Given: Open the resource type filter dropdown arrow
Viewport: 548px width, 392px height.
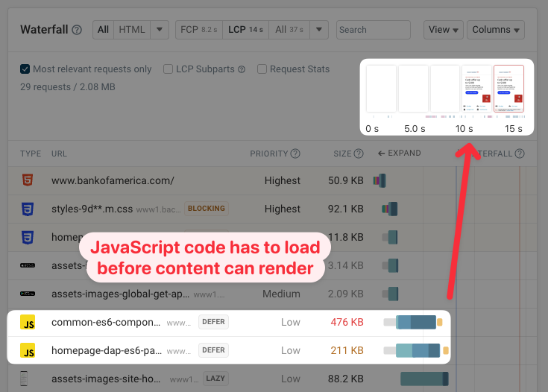Looking at the screenshot, I should coord(160,30).
